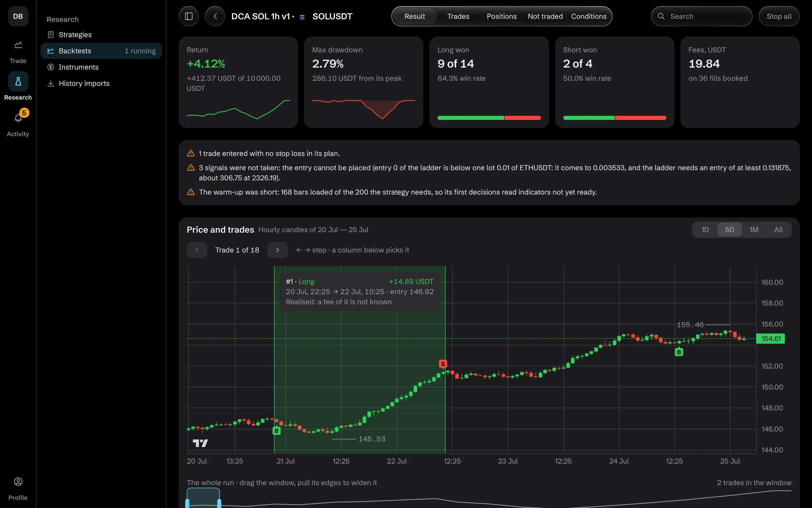
Task: Open Activity notifications bell
Action: click(18, 118)
